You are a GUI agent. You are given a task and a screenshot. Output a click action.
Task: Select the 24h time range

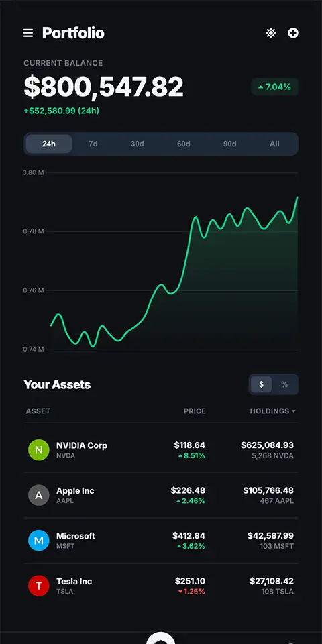tap(49, 144)
